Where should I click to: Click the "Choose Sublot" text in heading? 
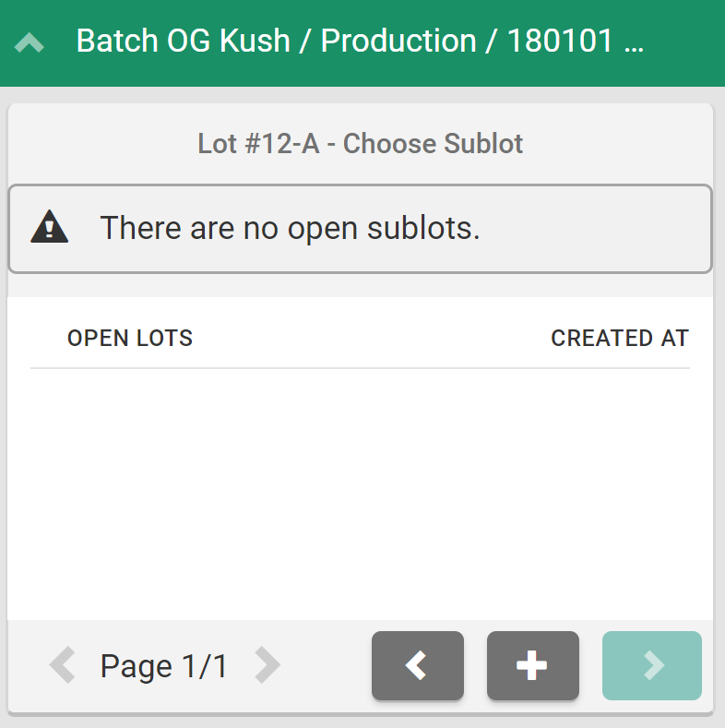click(x=433, y=144)
